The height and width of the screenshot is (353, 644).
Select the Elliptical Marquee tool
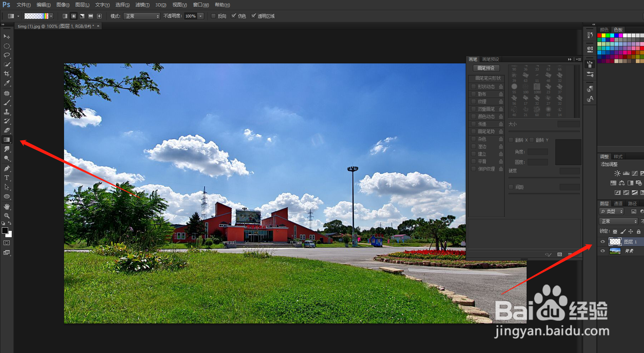(7, 46)
